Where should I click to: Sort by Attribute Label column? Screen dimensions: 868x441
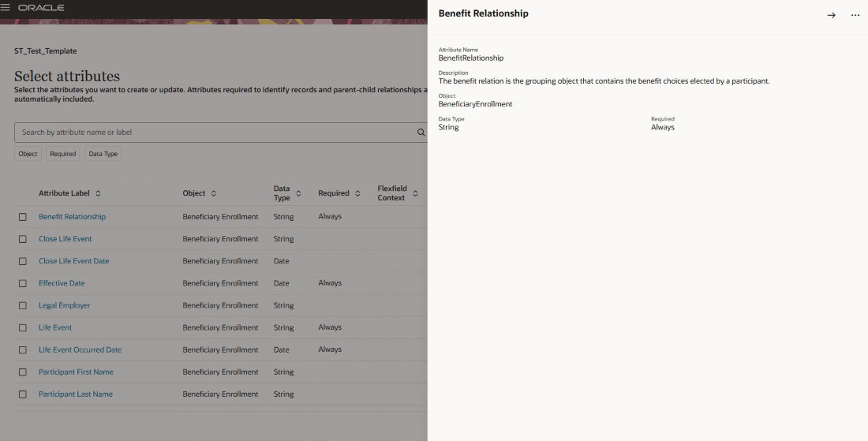(98, 193)
